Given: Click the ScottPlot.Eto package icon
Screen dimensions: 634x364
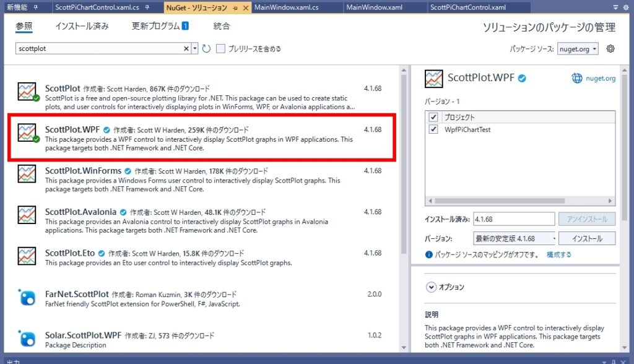Looking at the screenshot, I should pos(27,256).
